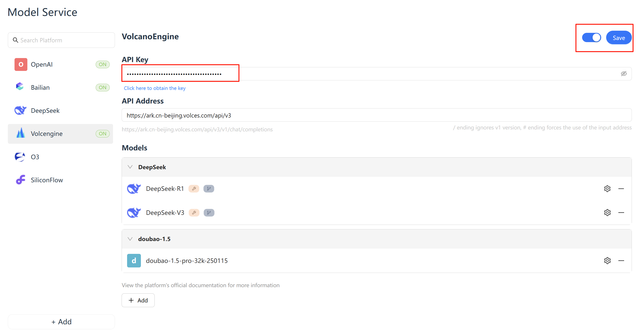This screenshot has width=644, height=335.
Task: Remove DeepSeek-V3 with its minus icon
Action: point(621,212)
